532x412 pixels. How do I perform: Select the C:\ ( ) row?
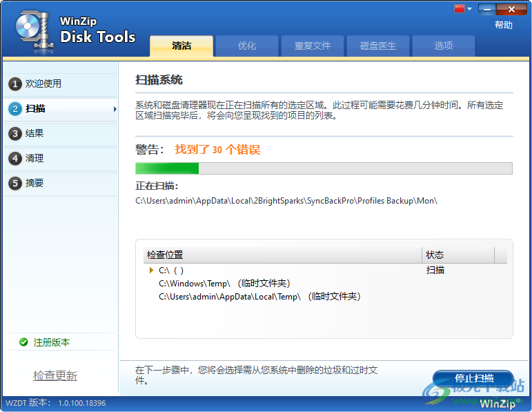point(325,271)
